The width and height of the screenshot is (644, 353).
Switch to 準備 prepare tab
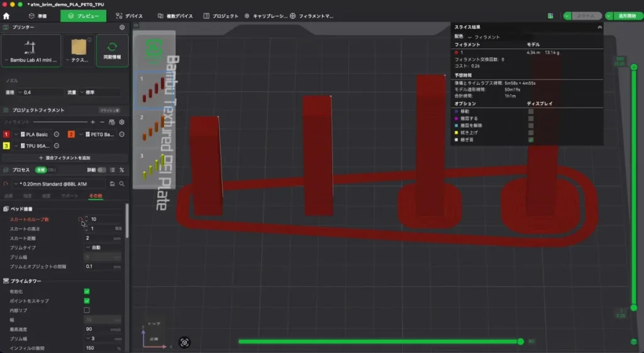38,16
